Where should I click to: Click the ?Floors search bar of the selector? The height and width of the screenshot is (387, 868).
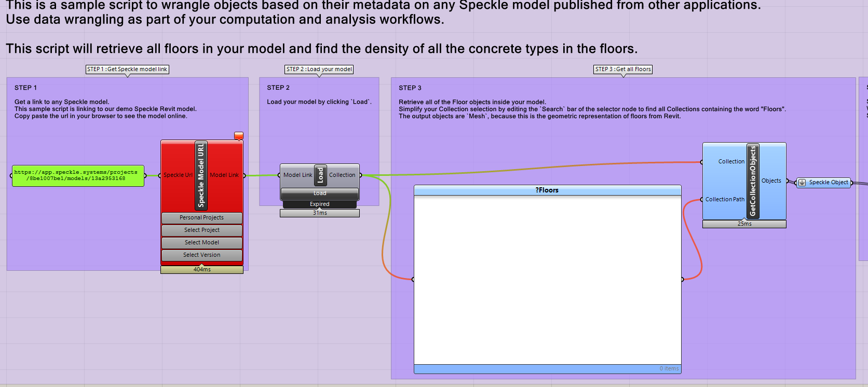pyautogui.click(x=548, y=190)
